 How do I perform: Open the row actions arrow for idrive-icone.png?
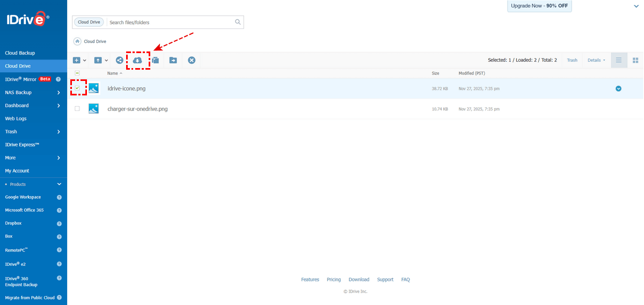tap(618, 88)
